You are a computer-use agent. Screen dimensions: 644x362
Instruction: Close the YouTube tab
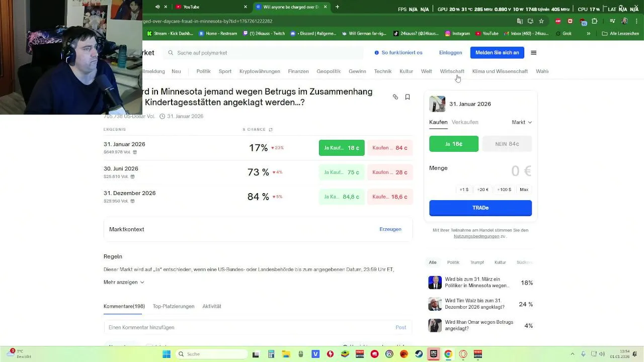[246, 7]
